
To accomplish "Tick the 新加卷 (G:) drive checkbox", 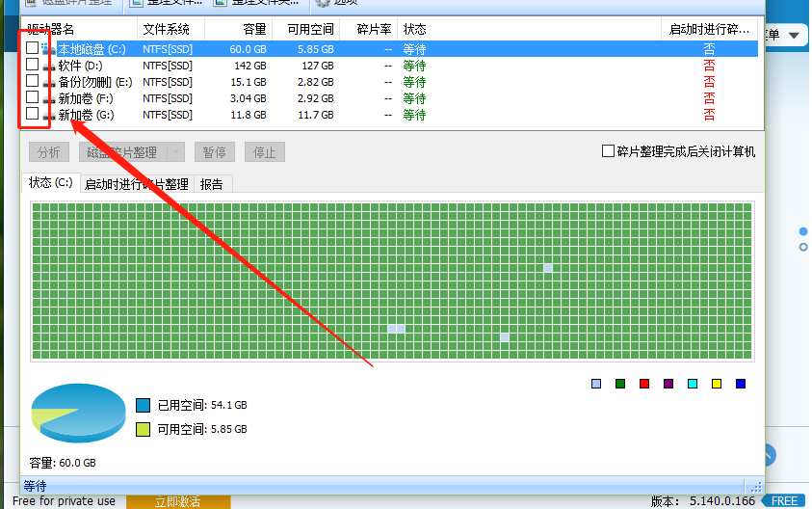I will [x=32, y=114].
